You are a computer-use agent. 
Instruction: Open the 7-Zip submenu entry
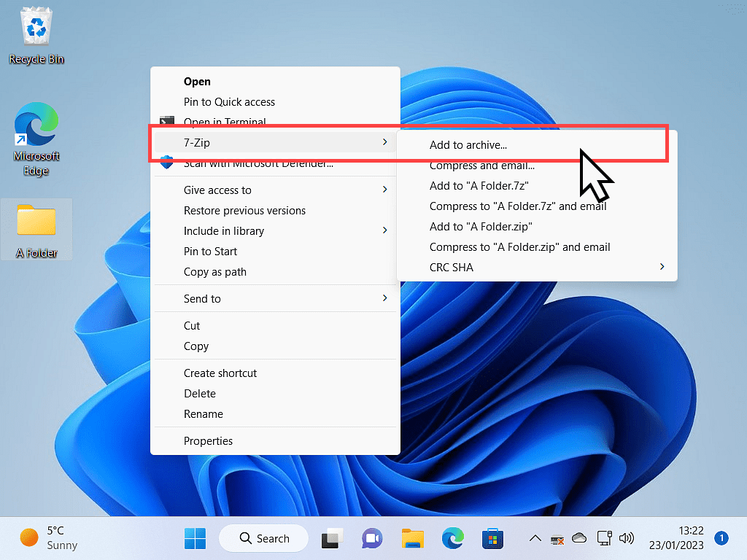275,142
